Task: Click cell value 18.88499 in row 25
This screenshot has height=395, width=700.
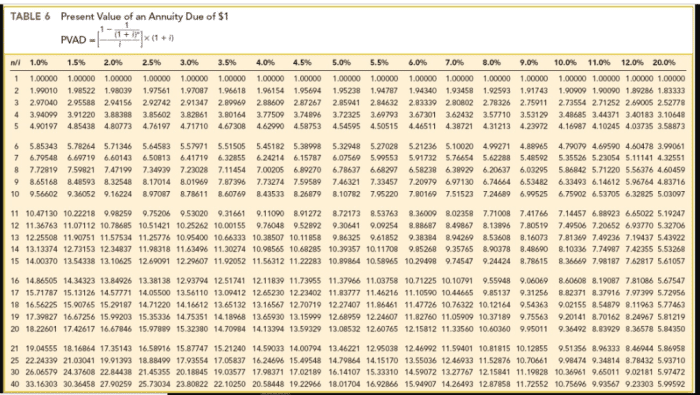Action: pos(154,360)
